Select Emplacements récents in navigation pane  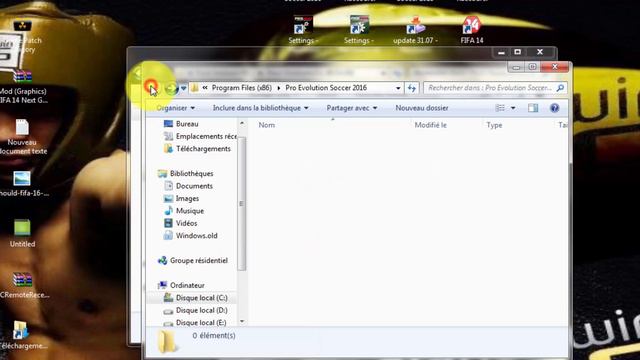click(x=200, y=136)
